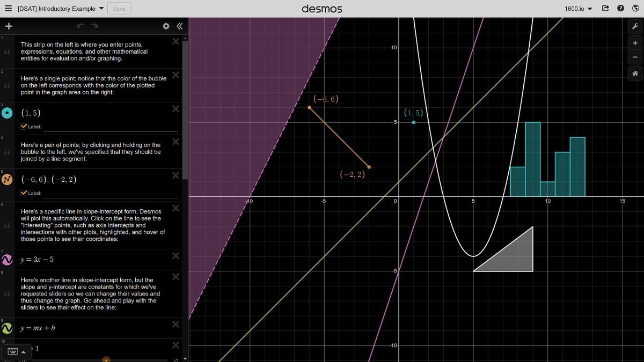Click the Zoom Out minus icon

(x=635, y=57)
